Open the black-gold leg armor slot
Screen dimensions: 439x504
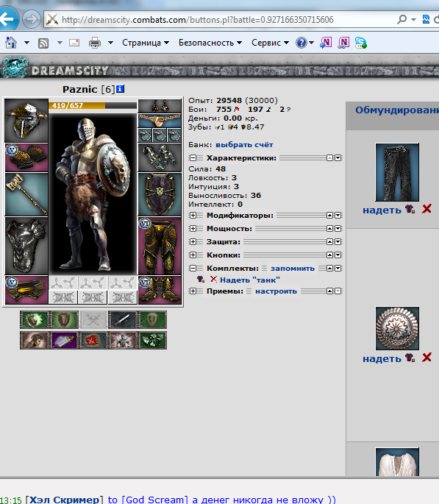160,246
